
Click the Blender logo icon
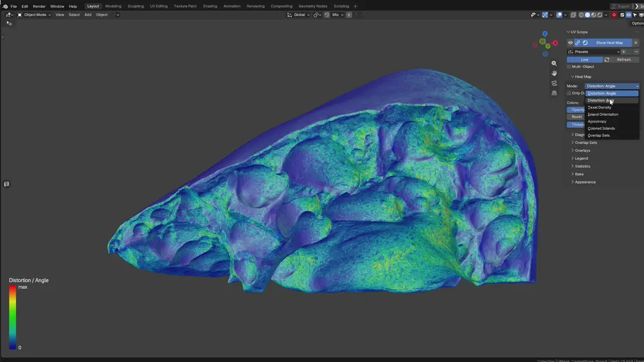[x=5, y=6]
